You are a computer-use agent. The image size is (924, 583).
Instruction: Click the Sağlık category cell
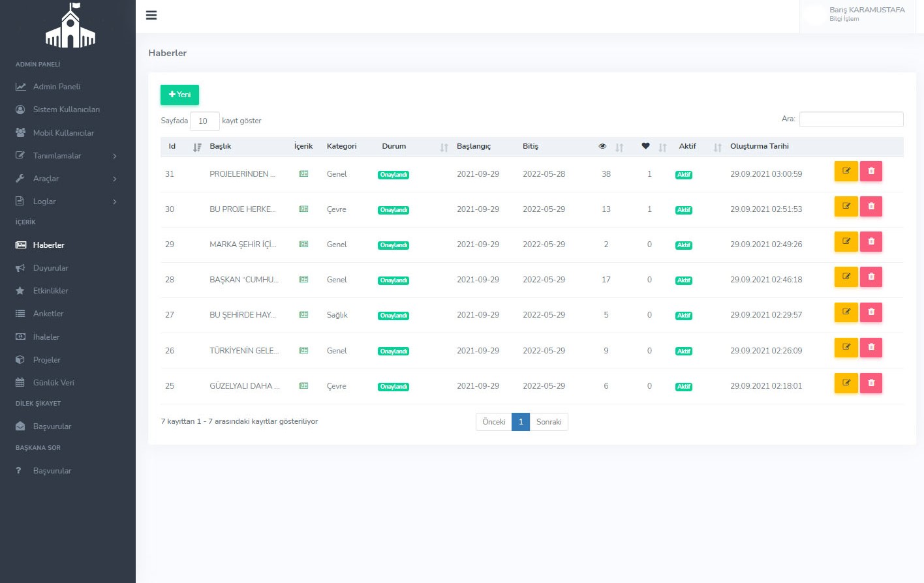point(337,315)
